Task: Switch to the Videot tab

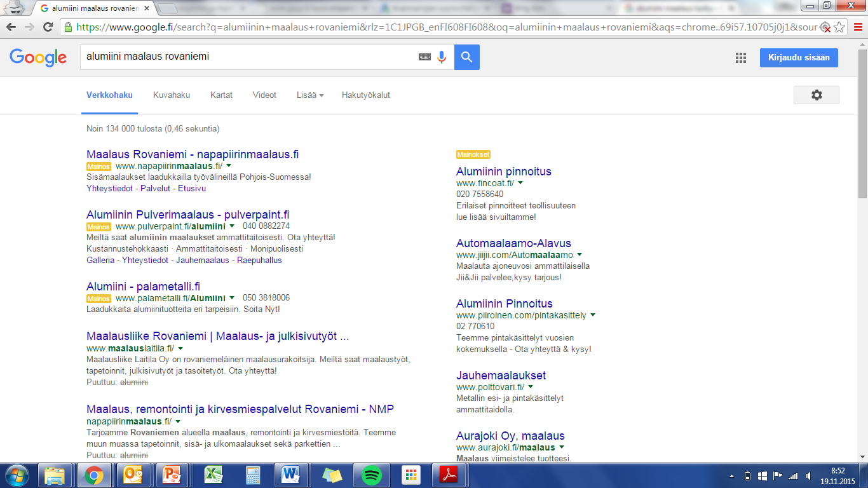Action: [264, 95]
